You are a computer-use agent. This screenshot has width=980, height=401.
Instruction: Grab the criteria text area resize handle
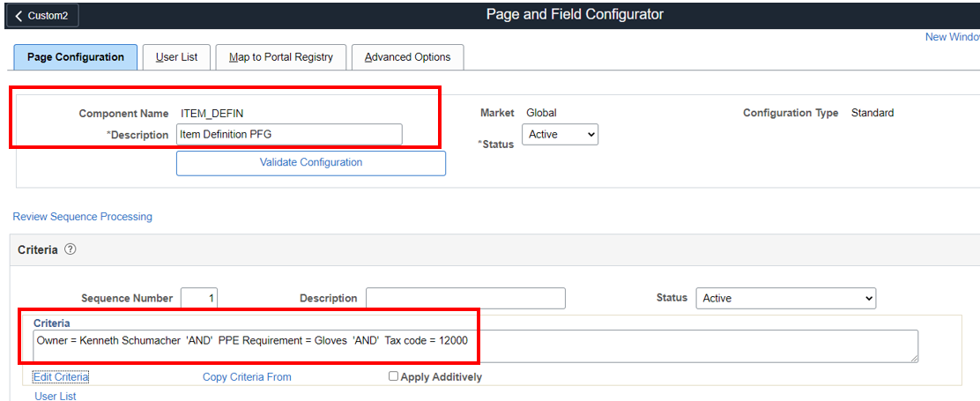(913, 357)
